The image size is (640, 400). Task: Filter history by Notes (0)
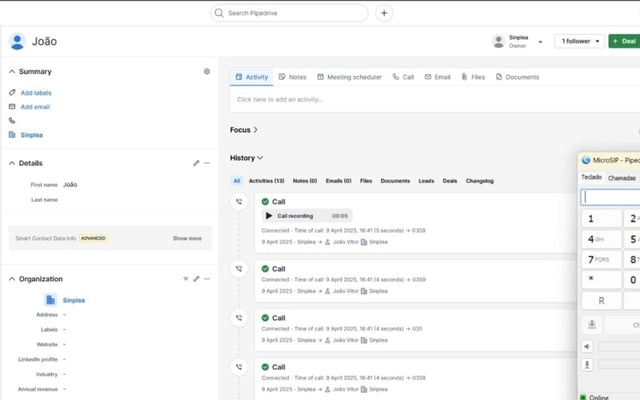305,181
